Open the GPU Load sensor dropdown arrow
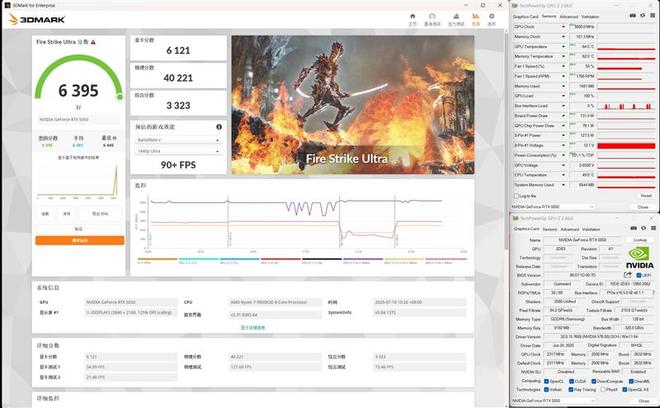Viewport: 660px width, 408px height. (x=563, y=96)
